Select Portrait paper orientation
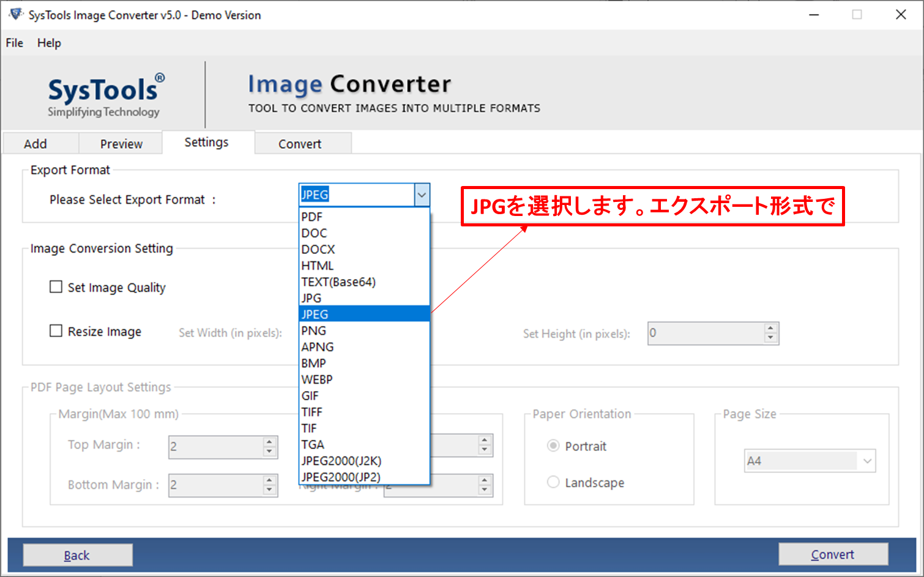924x577 pixels. click(x=553, y=445)
